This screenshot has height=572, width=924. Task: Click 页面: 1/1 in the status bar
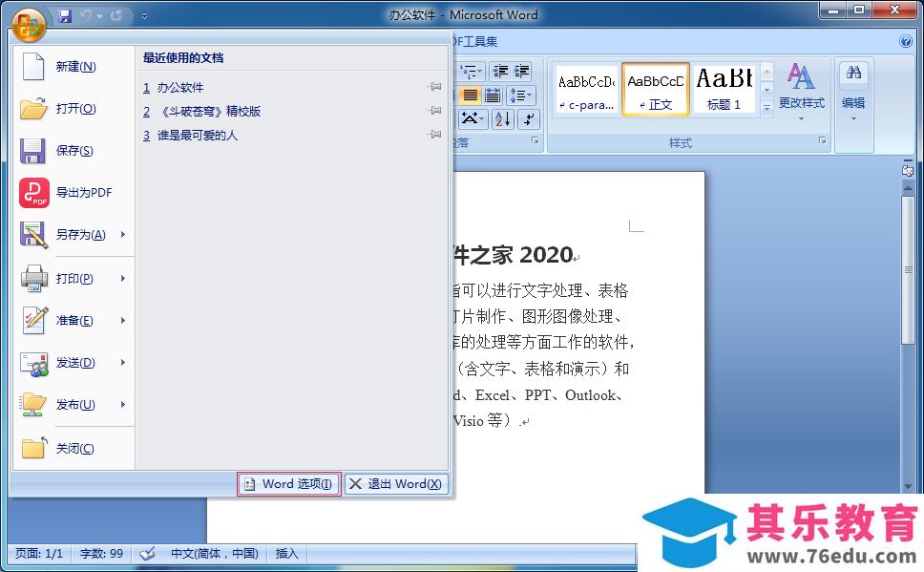(x=39, y=554)
